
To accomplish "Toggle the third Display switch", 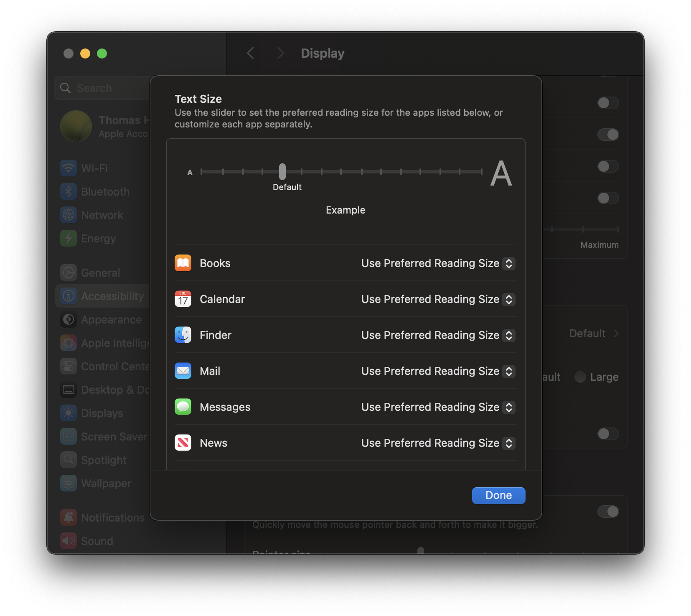I will 608,166.
